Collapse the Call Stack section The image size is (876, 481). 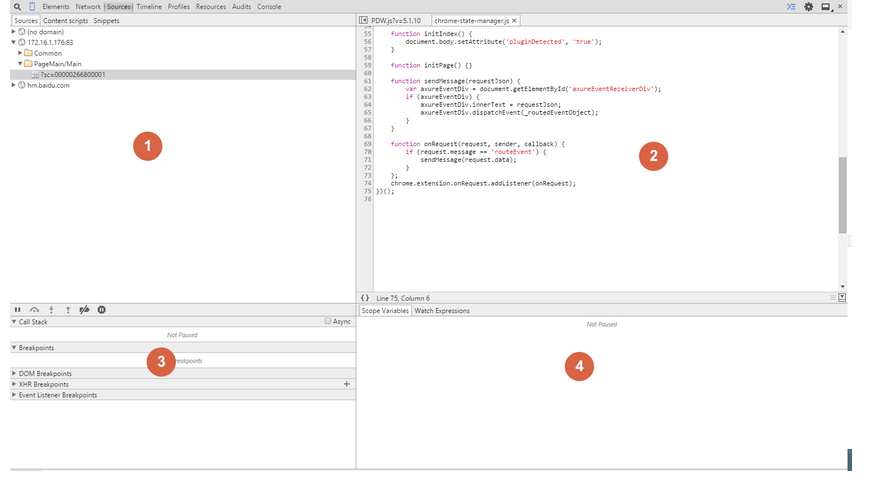point(14,322)
